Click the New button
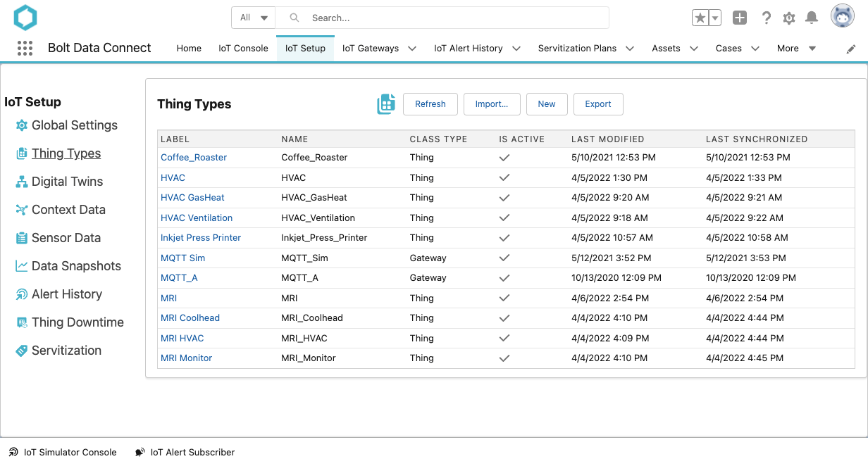The image size is (868, 466). (547, 104)
